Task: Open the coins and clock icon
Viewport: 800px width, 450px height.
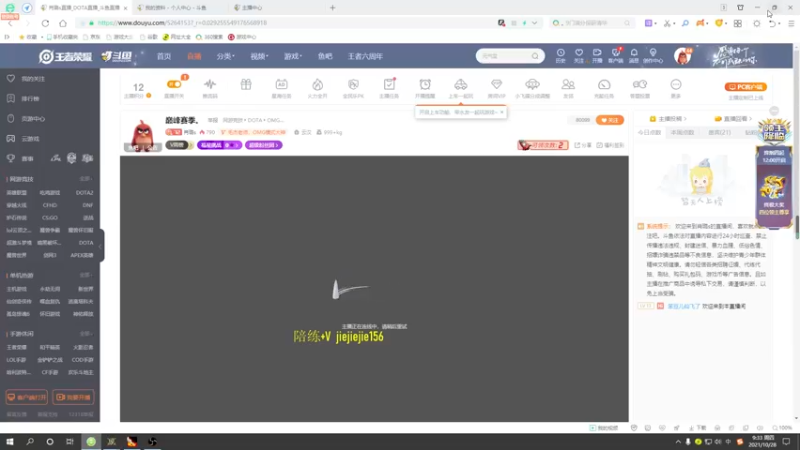Action: pos(640,84)
